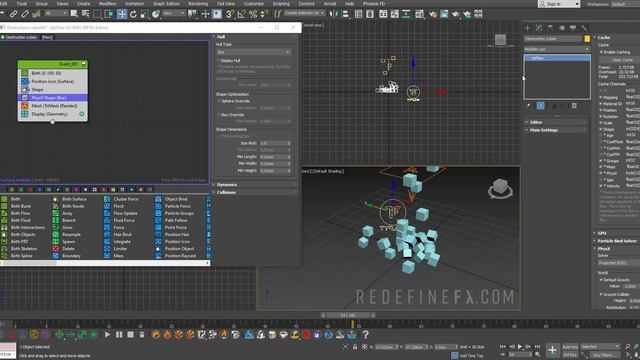Image resolution: width=640 pixels, height=360 pixels.
Task: Click the Configure Modifier Sets icon
Action: 574,106
